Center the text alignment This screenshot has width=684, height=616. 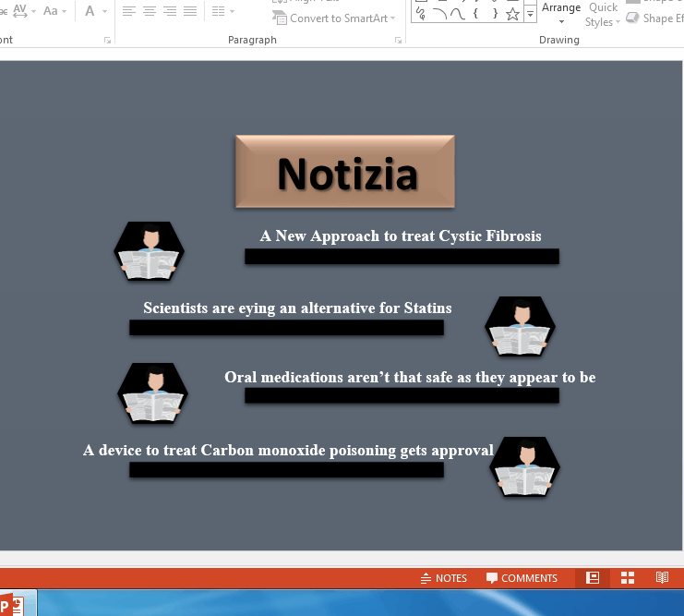(x=150, y=10)
